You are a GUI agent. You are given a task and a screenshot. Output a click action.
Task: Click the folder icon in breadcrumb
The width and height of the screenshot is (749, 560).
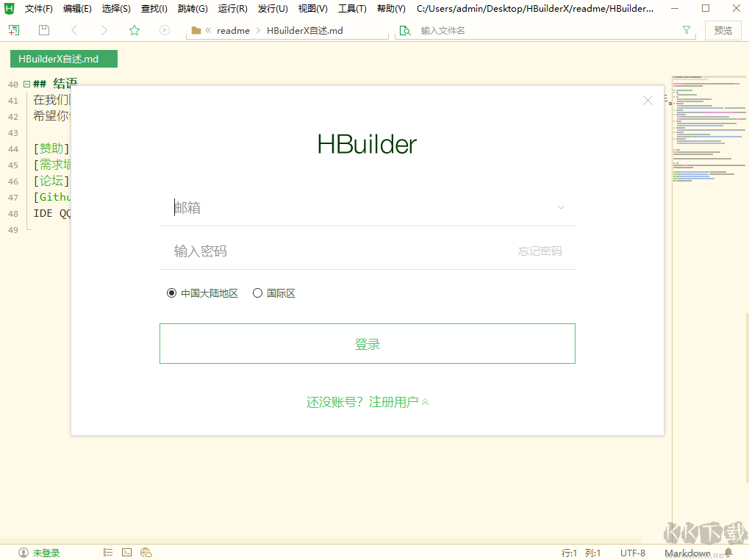click(196, 31)
